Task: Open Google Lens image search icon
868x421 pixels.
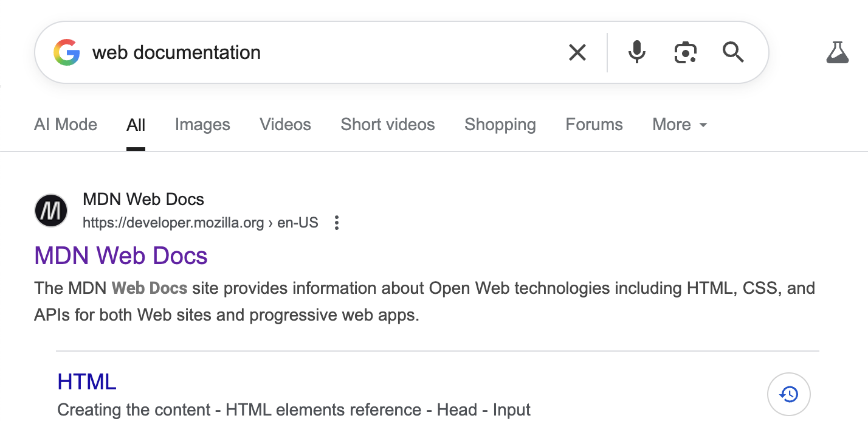Action: click(685, 53)
